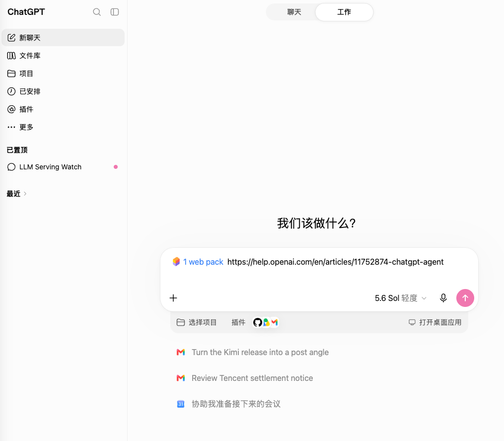Click the web pack cube icon
Screen dimensions: 504x441
[176, 262]
